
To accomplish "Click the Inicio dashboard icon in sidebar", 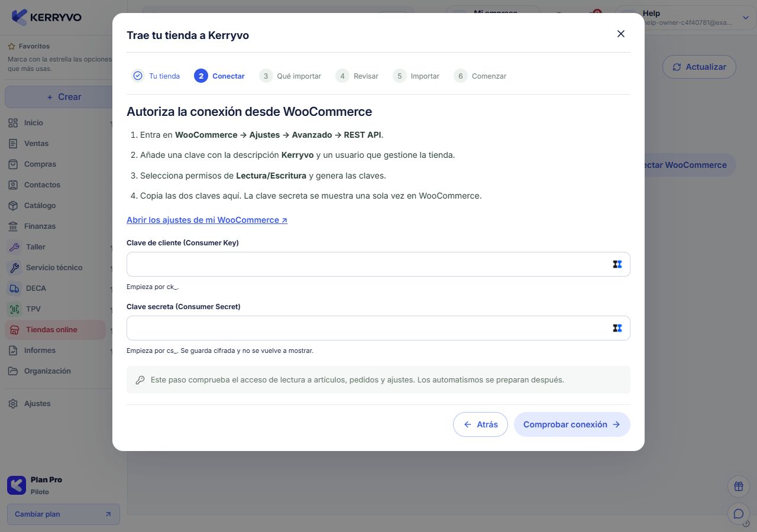I will click(13, 123).
